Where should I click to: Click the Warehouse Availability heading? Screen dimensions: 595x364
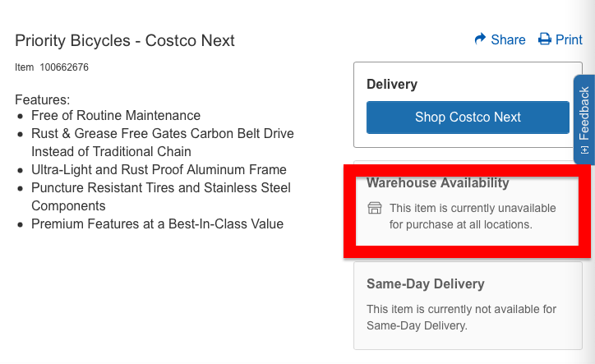point(438,182)
